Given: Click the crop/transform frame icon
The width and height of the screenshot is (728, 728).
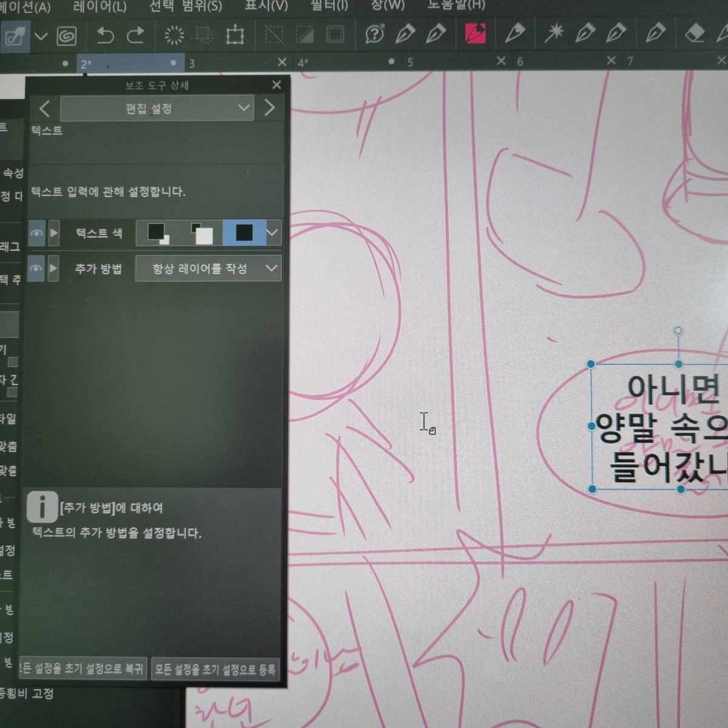Looking at the screenshot, I should [237, 35].
